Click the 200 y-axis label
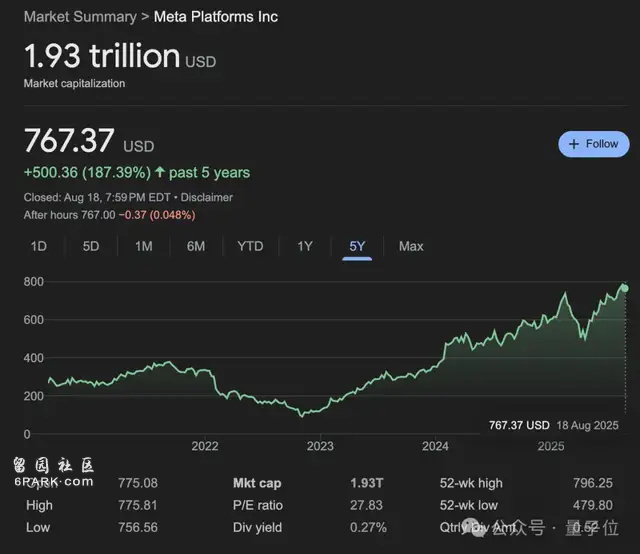Viewport: 640px width, 554px height. click(33, 396)
